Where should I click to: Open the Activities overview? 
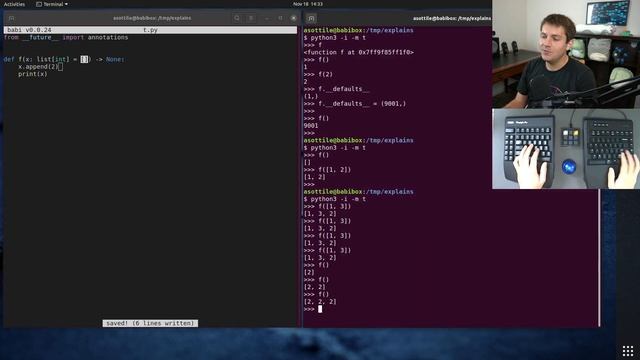click(x=14, y=4)
